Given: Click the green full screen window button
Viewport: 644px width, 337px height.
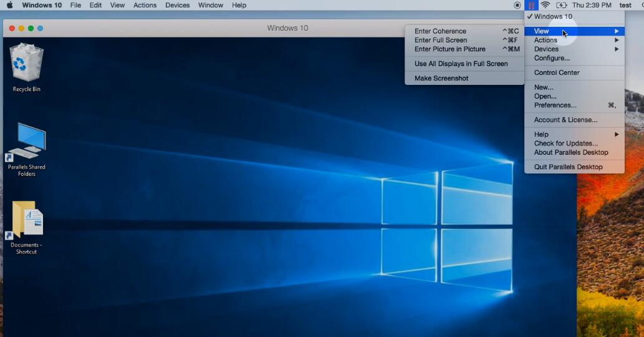Looking at the screenshot, I should (x=31, y=28).
